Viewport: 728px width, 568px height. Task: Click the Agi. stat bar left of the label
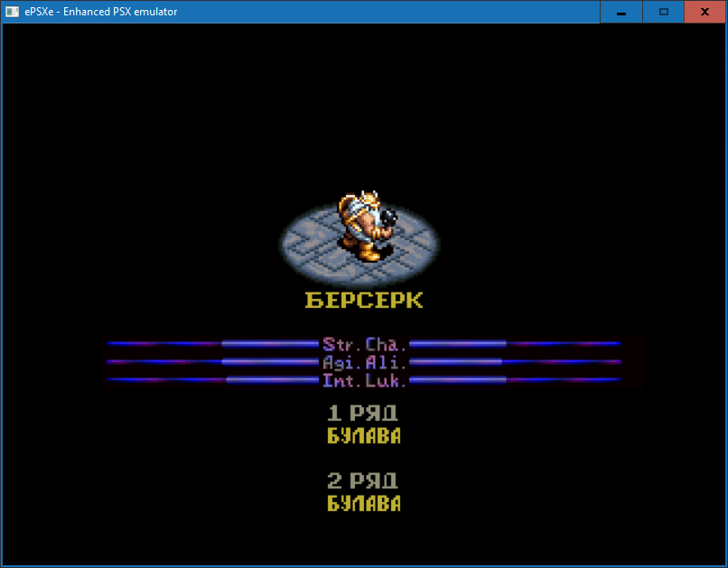click(x=212, y=361)
